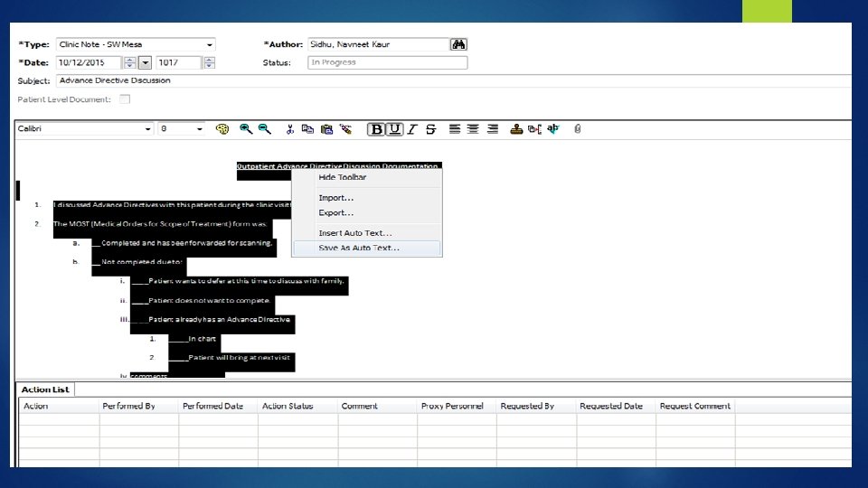Click the Performed By column header
The image size is (868, 488).
pos(139,406)
